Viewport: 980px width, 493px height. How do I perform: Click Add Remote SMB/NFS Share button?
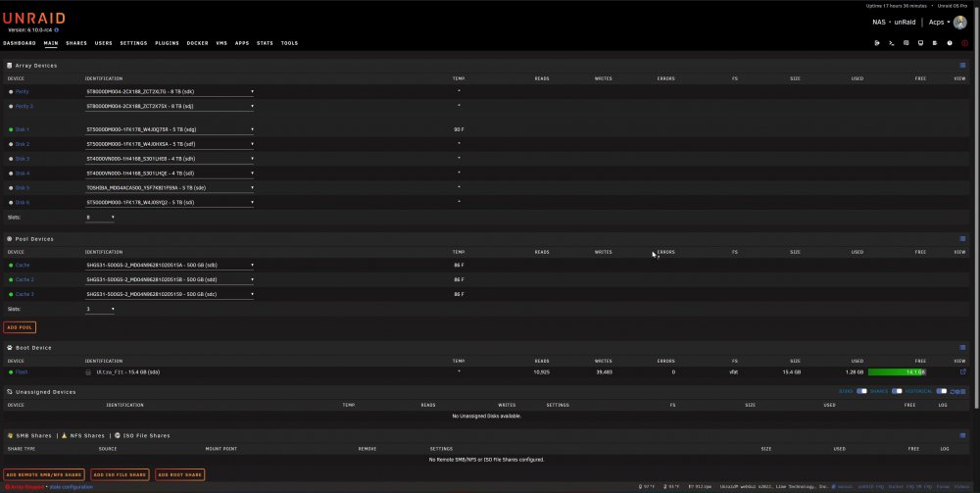click(x=44, y=475)
